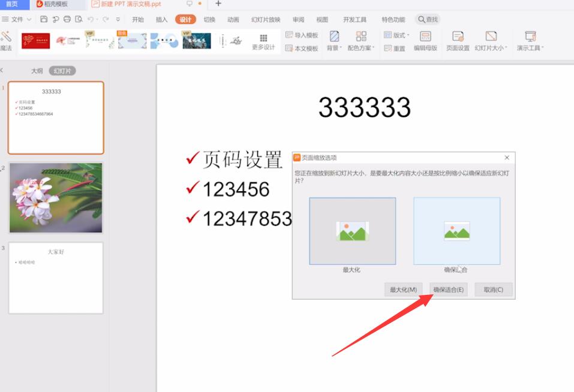This screenshot has height=392, width=574.
Task: Click 本文模板 document template
Action: (x=302, y=49)
